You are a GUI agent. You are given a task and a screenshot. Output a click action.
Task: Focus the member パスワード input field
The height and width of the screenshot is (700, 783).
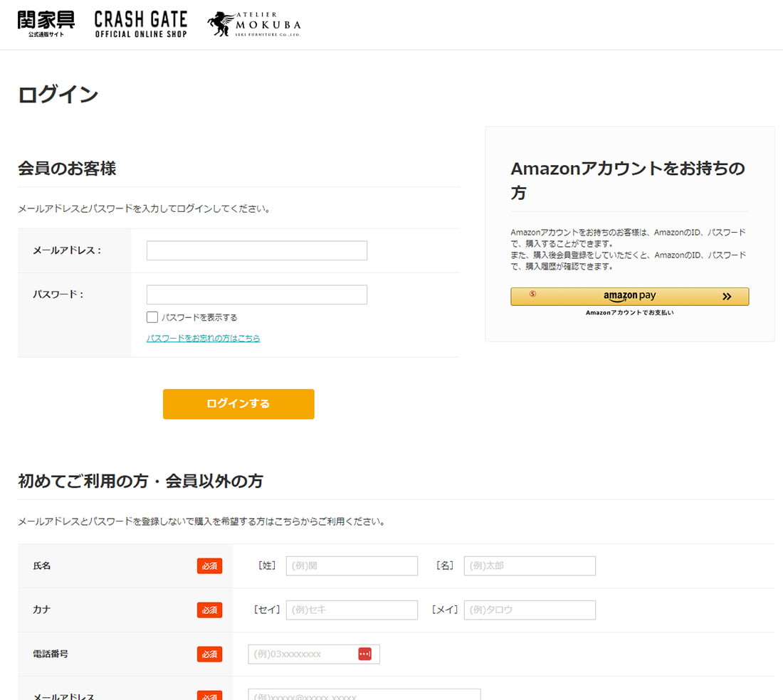(256, 295)
